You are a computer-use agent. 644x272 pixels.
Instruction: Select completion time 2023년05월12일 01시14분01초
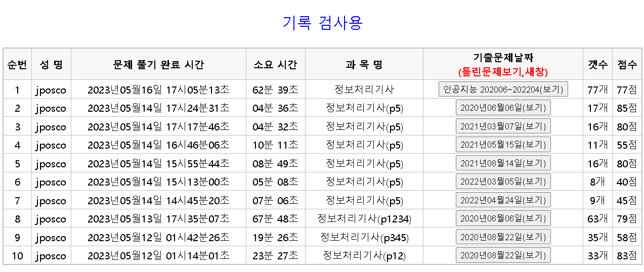pos(158,256)
